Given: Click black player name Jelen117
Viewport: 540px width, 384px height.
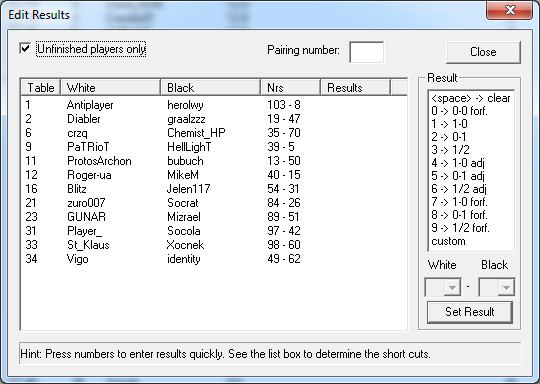Looking at the screenshot, I should (188, 189).
